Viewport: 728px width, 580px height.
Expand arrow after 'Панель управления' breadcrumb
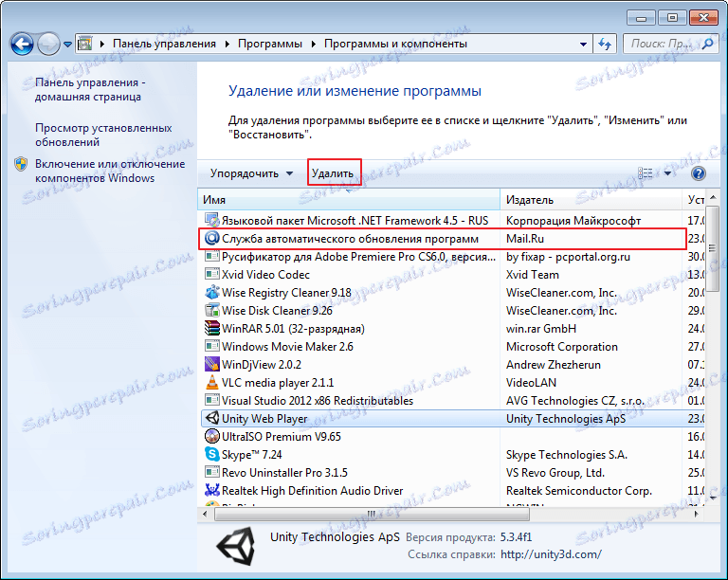tap(227, 45)
